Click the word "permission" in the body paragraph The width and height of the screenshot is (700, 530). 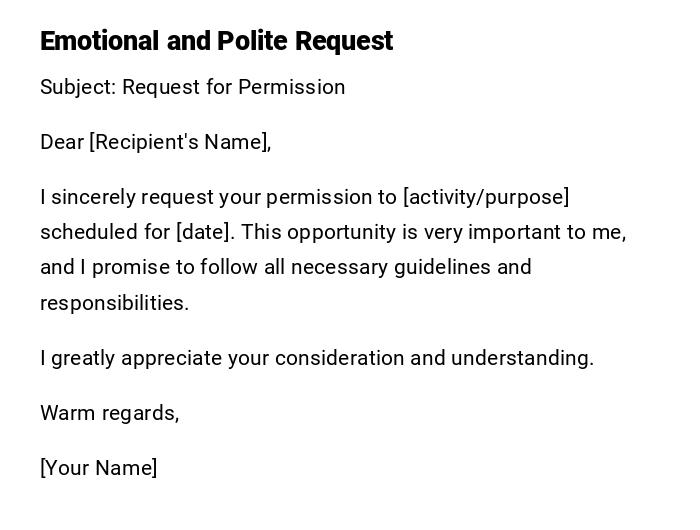coord(314,197)
